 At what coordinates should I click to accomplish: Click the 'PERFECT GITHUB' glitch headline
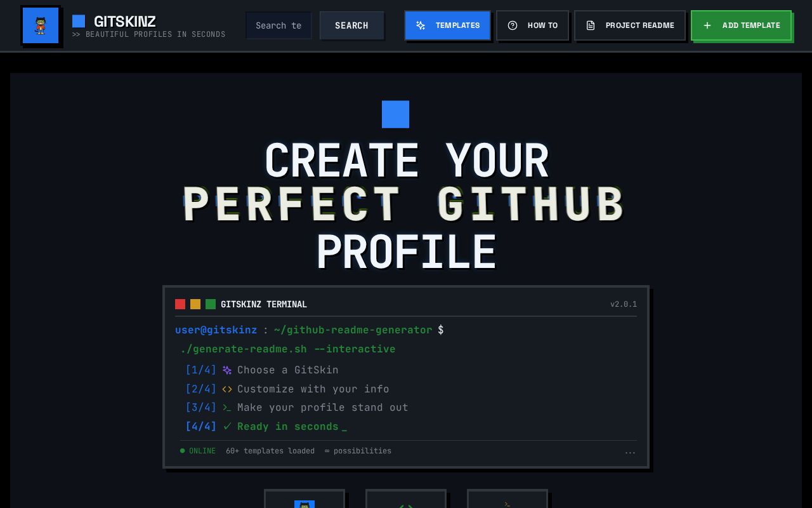[x=405, y=204]
